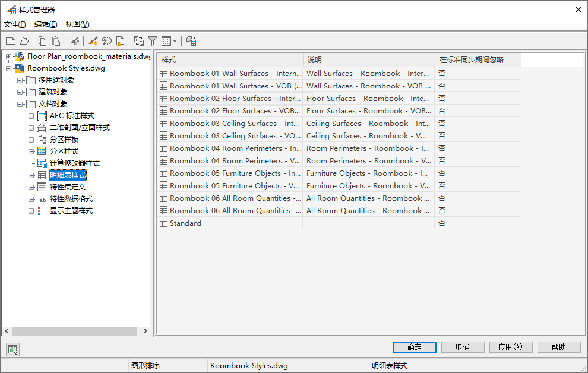Click the 在标准同步期间忽略 column header
Viewport: 588px width, 373px height.
478,60
